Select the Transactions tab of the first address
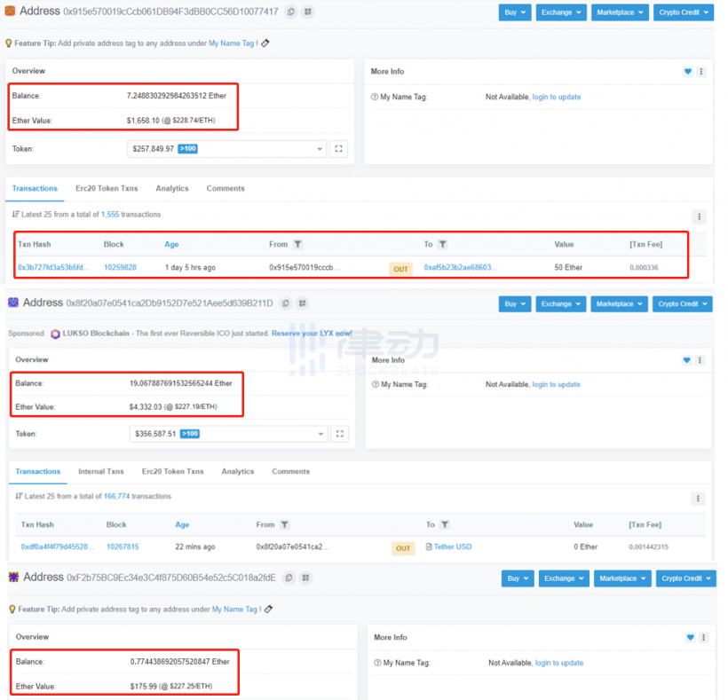Screen dimensions: 728x700 click(x=35, y=188)
